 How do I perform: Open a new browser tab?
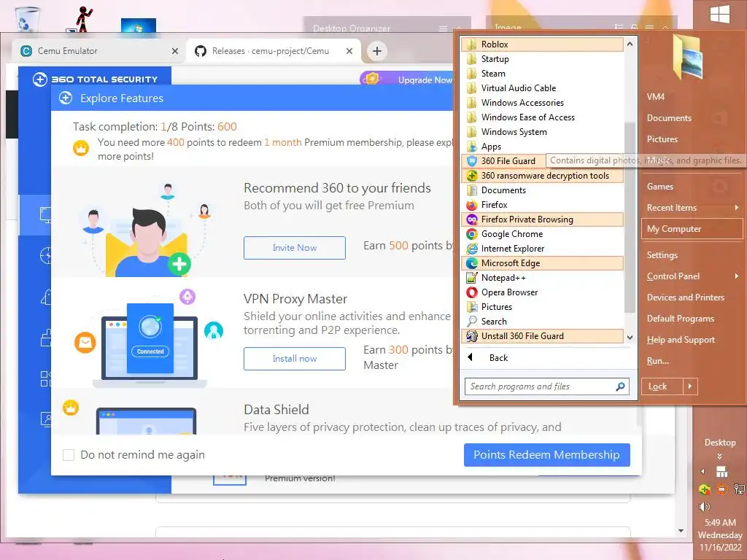pos(377,51)
